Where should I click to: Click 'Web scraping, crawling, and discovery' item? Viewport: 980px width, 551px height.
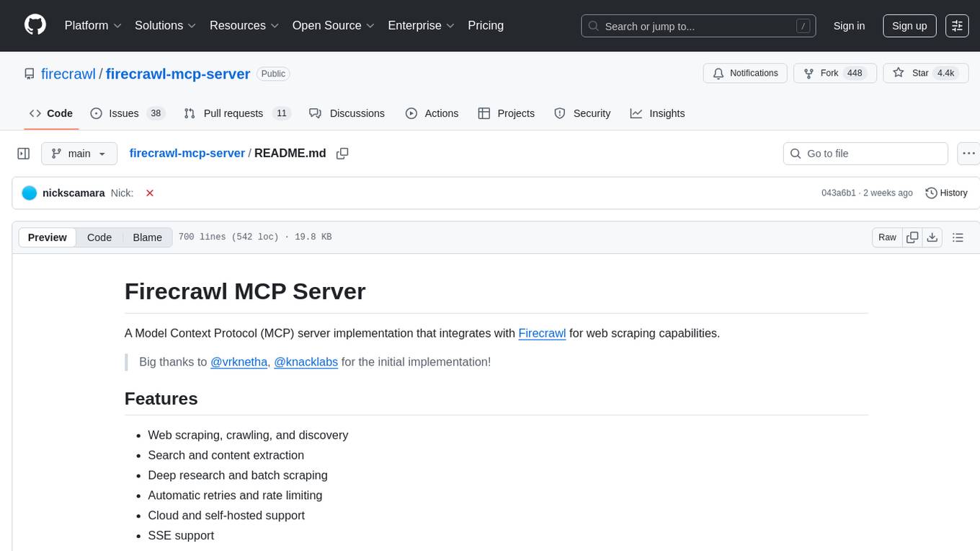point(248,435)
